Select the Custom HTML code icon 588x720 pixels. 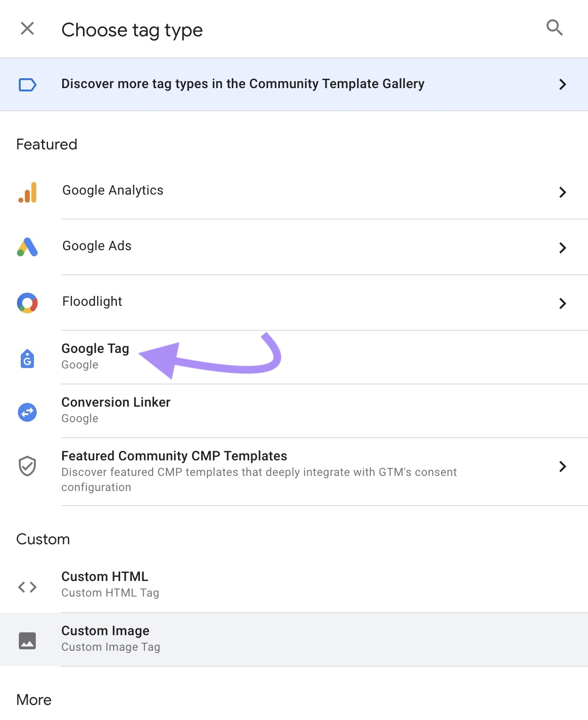coord(27,586)
